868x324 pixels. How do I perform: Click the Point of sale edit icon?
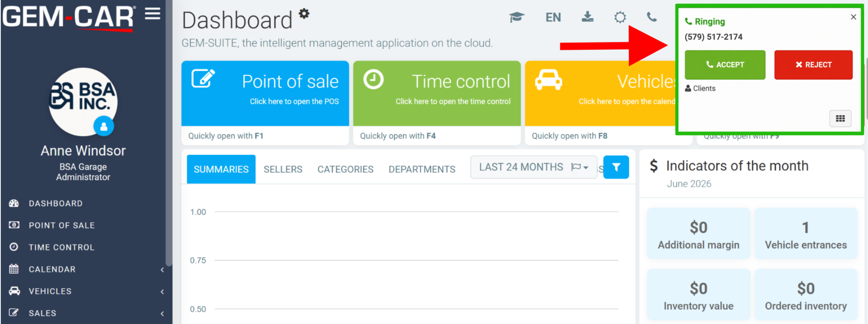pos(203,79)
